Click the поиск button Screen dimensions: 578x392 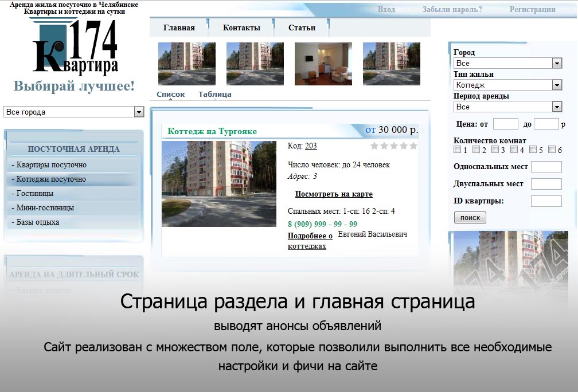coord(470,217)
